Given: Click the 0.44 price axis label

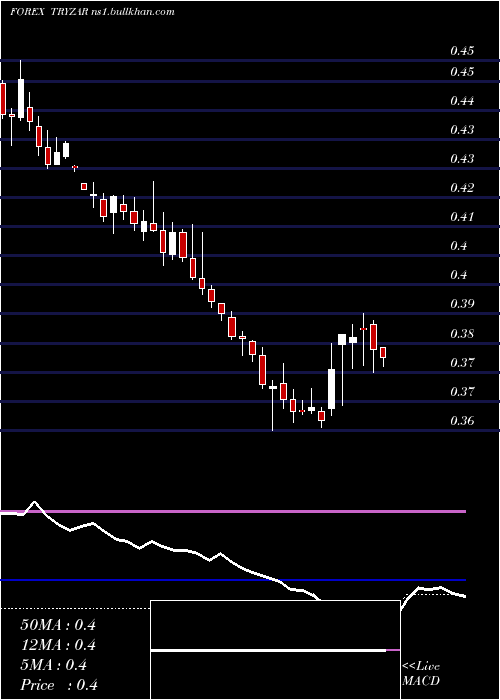Looking at the screenshot, I should 462,101.
